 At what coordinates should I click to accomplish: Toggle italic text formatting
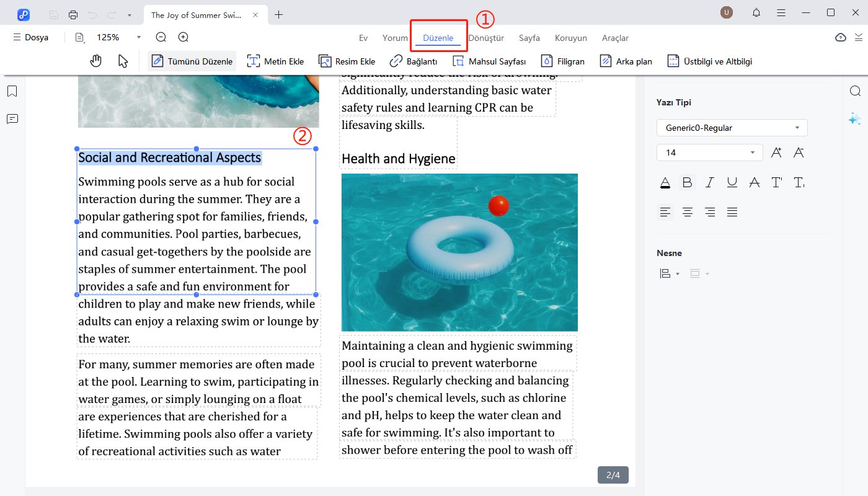(709, 182)
